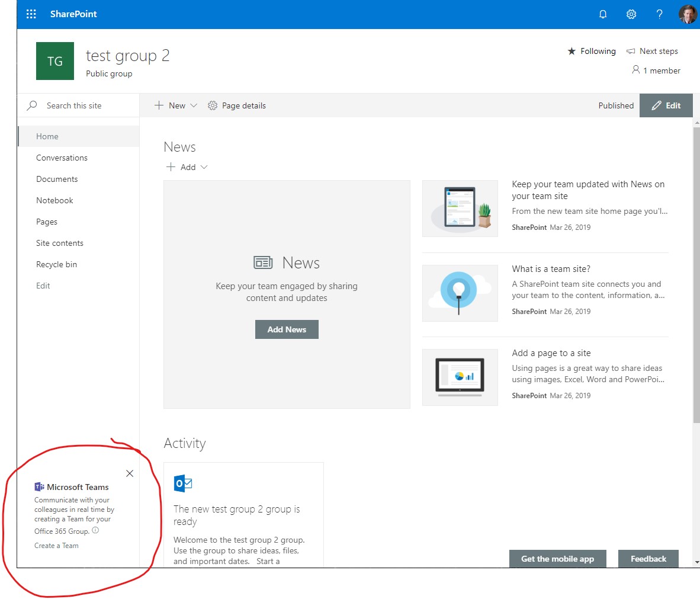The image size is (700, 599).
Task: Click the Create a Team link
Action: pos(56,546)
